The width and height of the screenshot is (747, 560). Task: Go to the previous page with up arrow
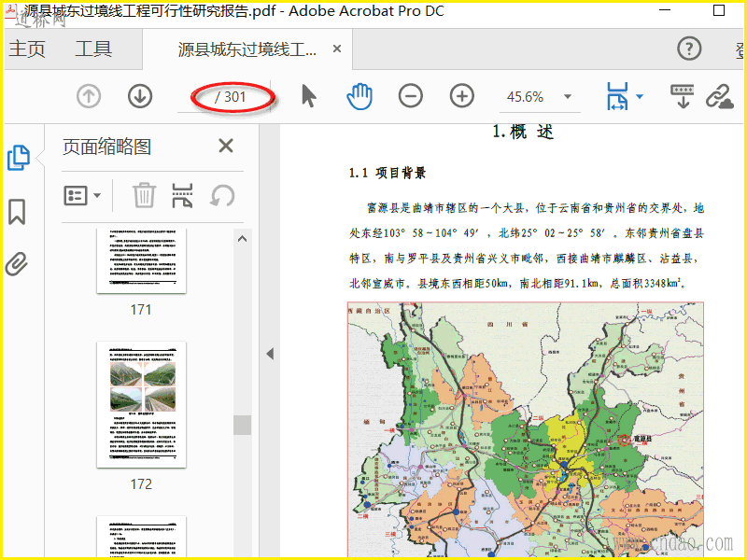[89, 96]
